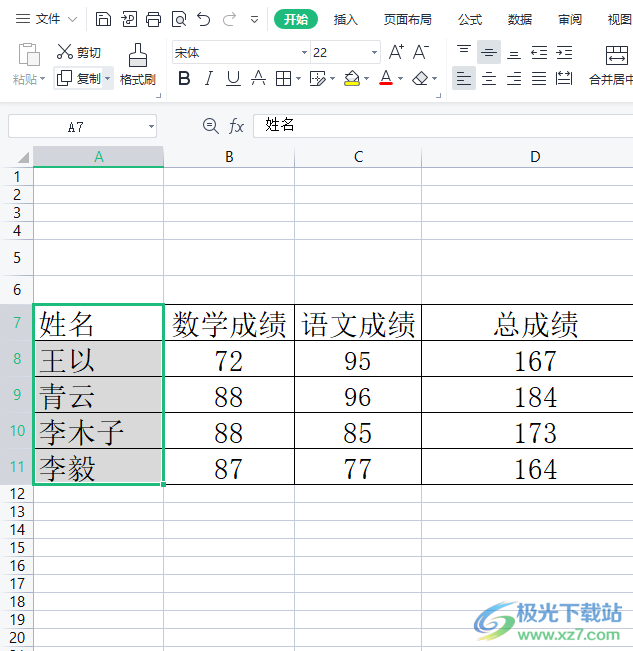
Task: Expand the 复制 dropdown arrow
Action: [x=108, y=78]
